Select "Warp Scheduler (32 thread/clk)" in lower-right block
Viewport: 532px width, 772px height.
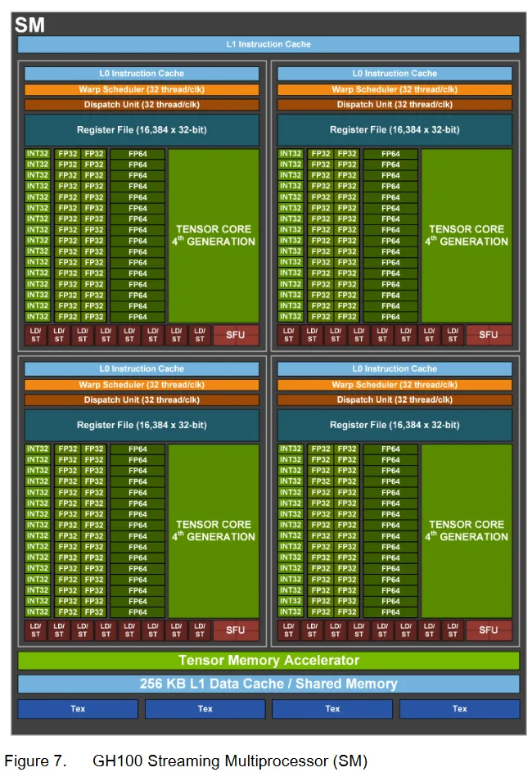click(394, 385)
